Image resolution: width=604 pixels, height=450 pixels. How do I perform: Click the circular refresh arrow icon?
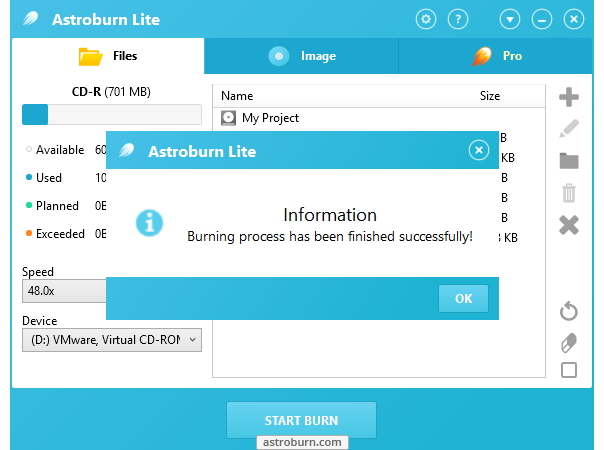click(x=569, y=312)
